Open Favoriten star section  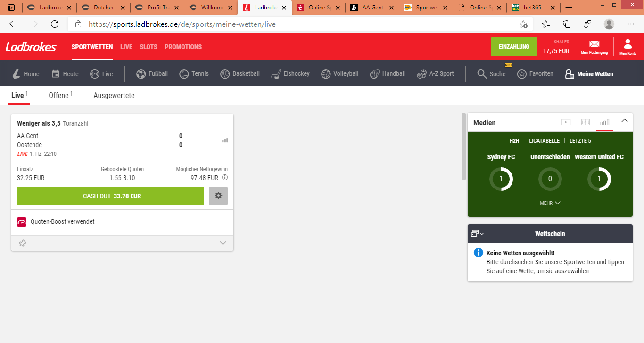tap(535, 73)
